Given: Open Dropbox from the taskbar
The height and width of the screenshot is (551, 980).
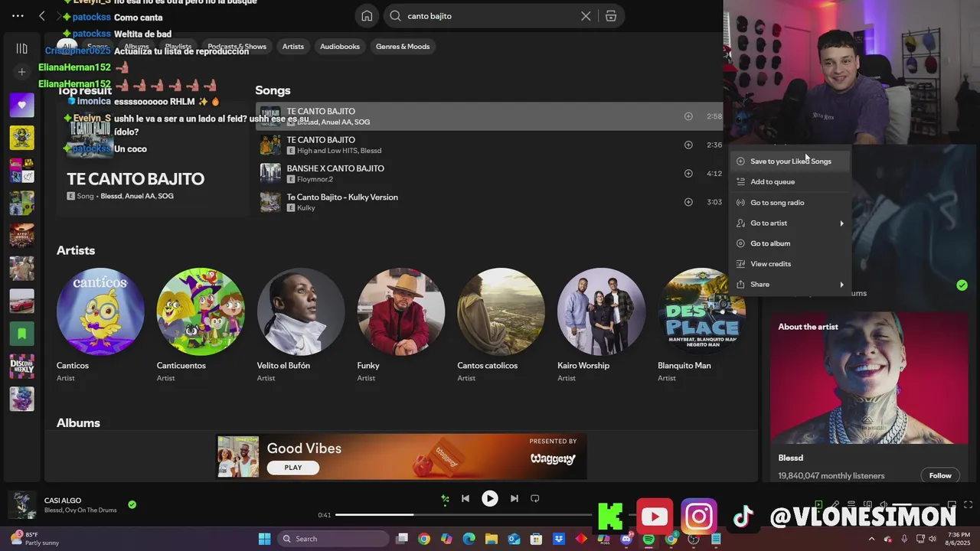Looking at the screenshot, I should 559,539.
